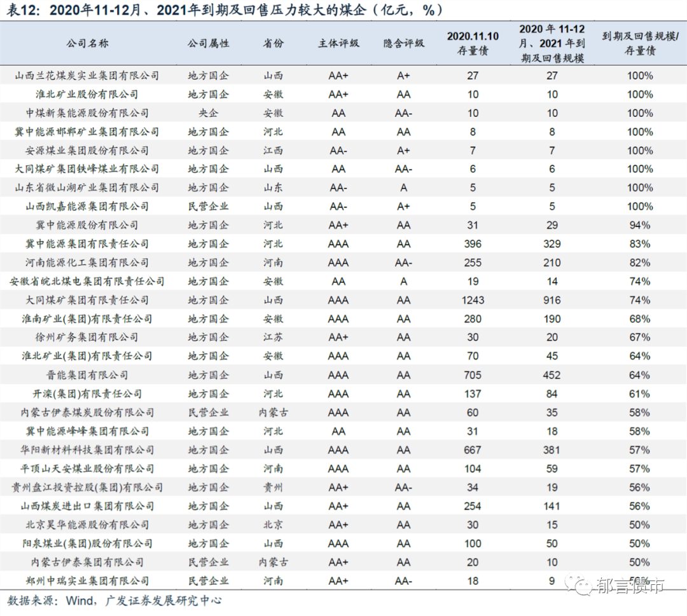This screenshot has height=616, width=687.
Task: Click the '83%' ratio cell
Action: [x=640, y=244]
